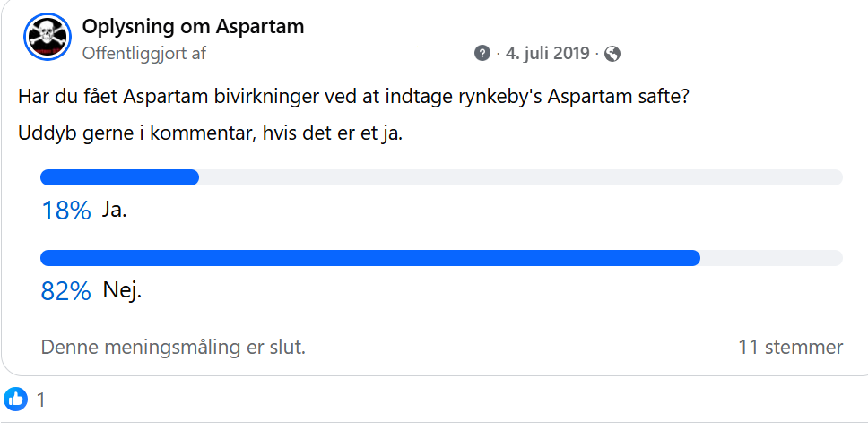This screenshot has width=868, height=430.
Task: Click the gray unfilled part of the Ja bar
Action: point(520,177)
